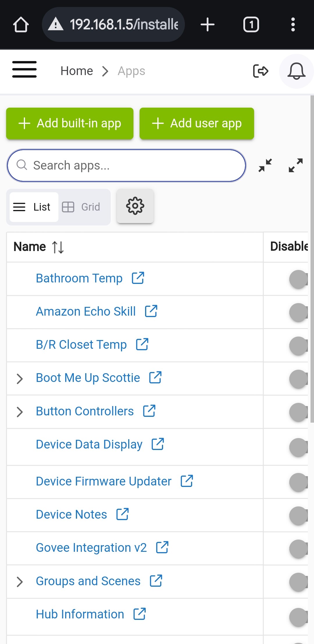Screen dimensions: 314x644
Task: Open Bathroom Temp in new tab icon
Action: 138,278
